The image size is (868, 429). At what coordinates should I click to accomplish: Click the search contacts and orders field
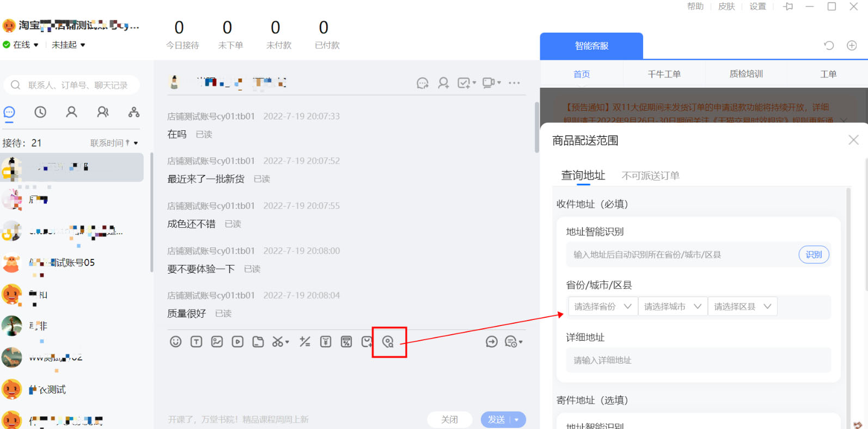[72, 85]
